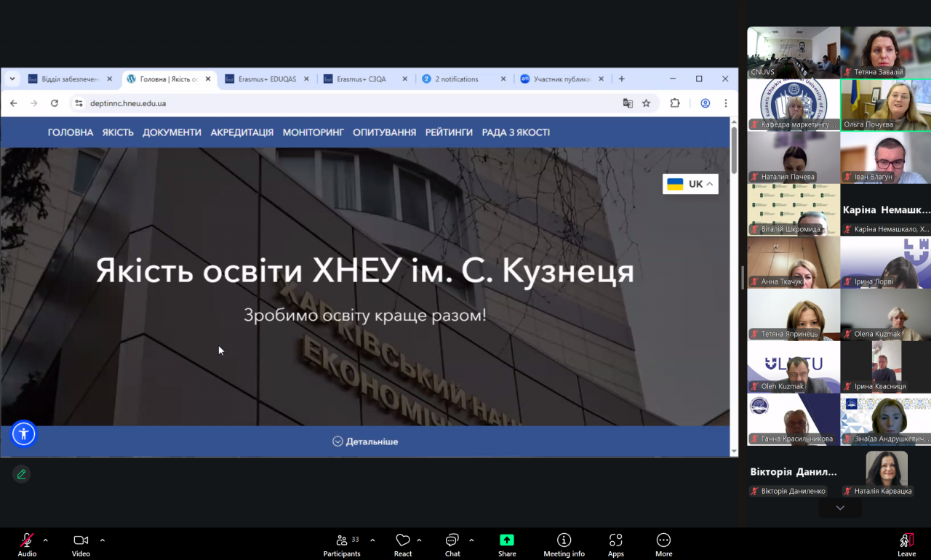Click the Leave meeting button
The width and height of the screenshot is (931, 560).
906,543
